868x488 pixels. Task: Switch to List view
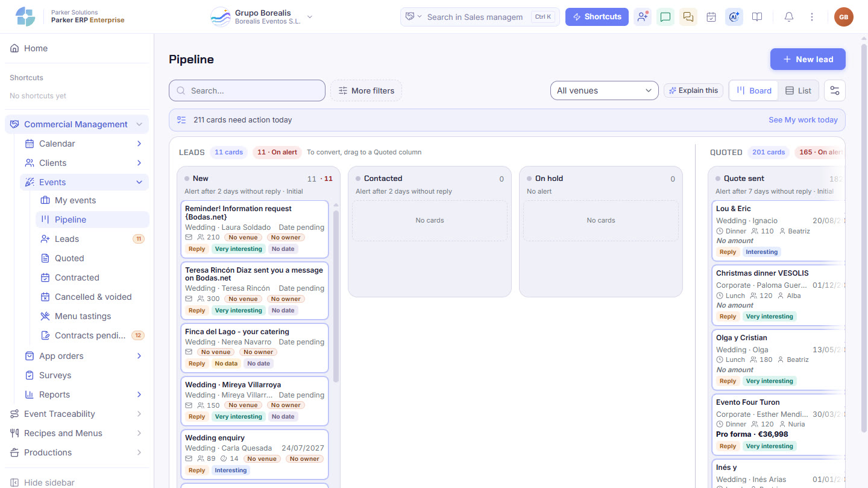pos(799,90)
